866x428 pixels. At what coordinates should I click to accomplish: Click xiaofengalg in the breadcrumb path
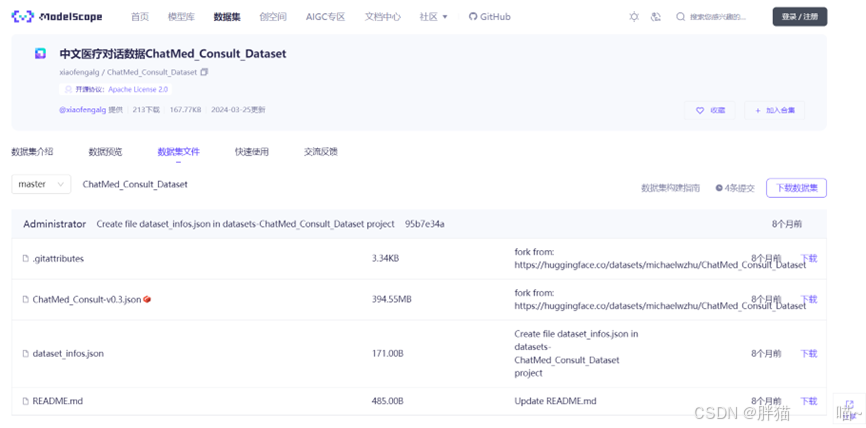(79, 72)
